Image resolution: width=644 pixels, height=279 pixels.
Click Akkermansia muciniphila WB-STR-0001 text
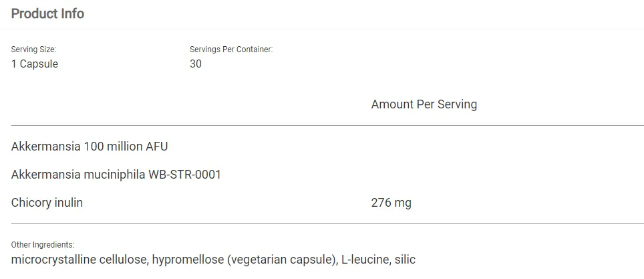click(x=116, y=175)
